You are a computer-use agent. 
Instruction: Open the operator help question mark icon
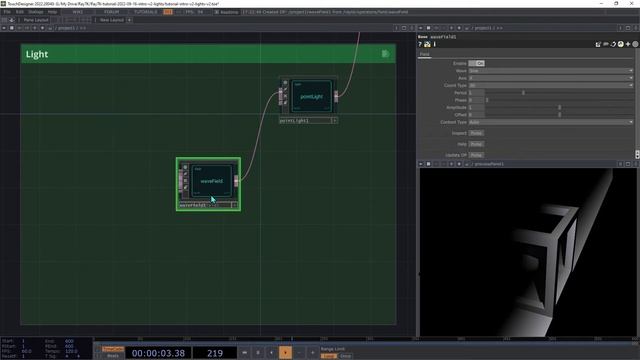coord(420,44)
